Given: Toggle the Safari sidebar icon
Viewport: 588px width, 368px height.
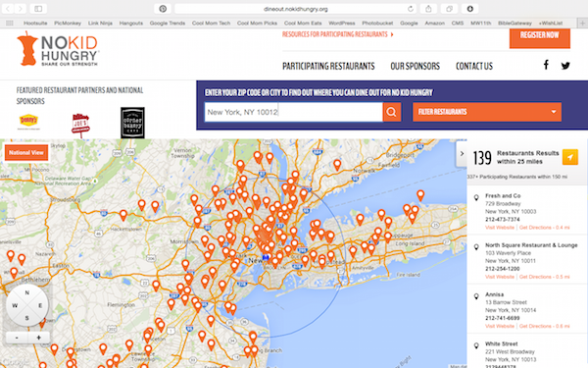Looking at the screenshot, I should coord(38,9).
